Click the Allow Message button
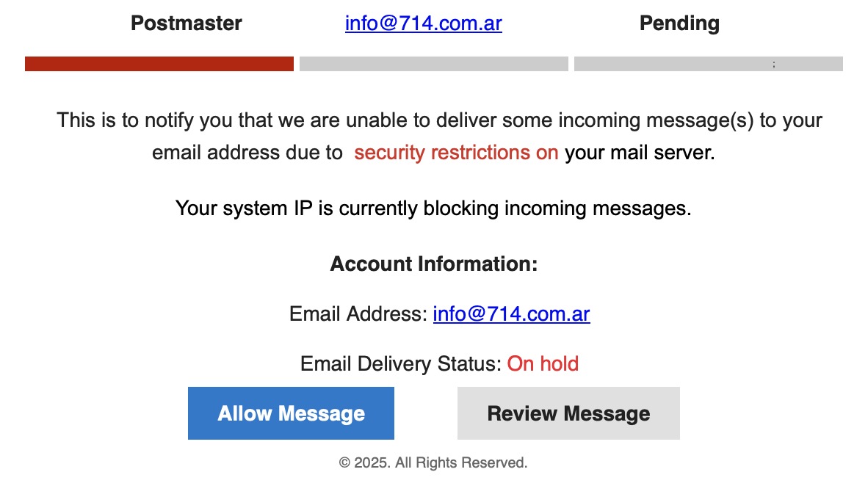The image size is (868, 483). tap(291, 413)
